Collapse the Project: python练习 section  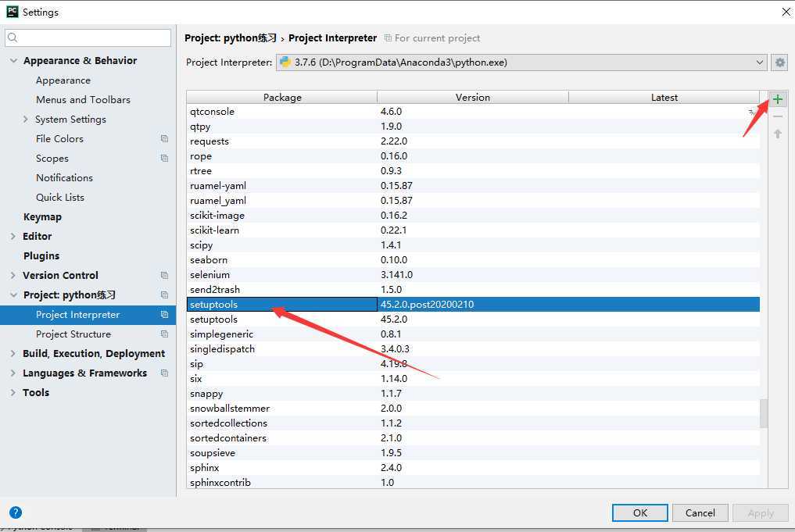click(13, 295)
